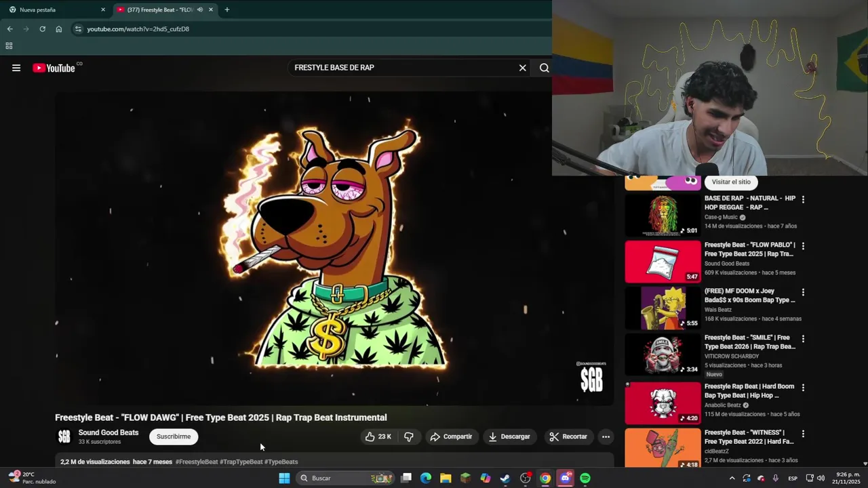Click the browser home icon
868x488 pixels.
[59, 29]
